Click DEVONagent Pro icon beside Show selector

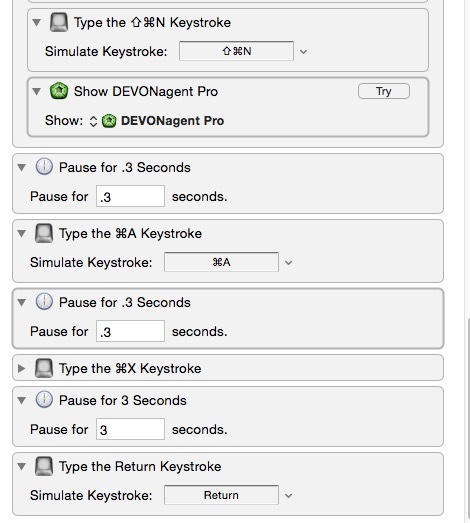[x=109, y=121]
